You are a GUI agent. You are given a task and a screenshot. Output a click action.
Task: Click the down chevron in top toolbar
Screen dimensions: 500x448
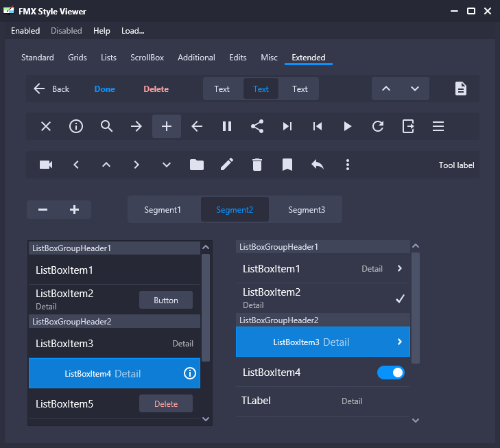coord(414,89)
